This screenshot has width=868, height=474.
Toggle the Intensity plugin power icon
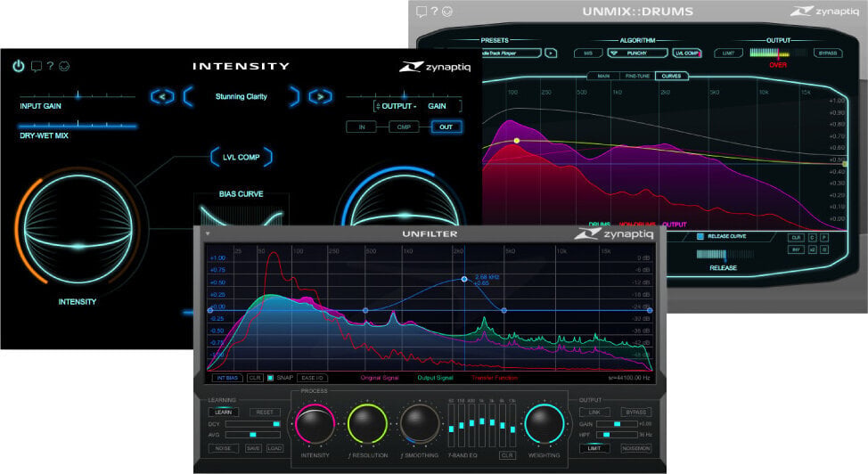18,67
